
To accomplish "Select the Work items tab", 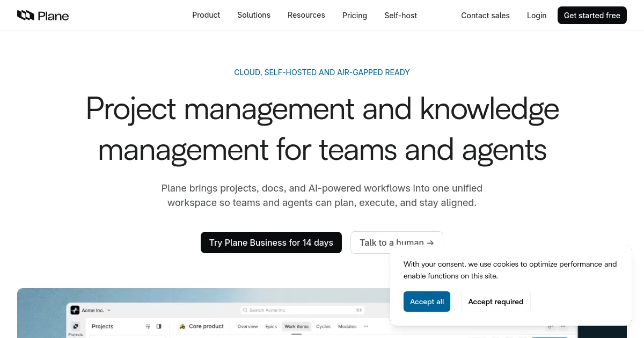I will point(297,326).
